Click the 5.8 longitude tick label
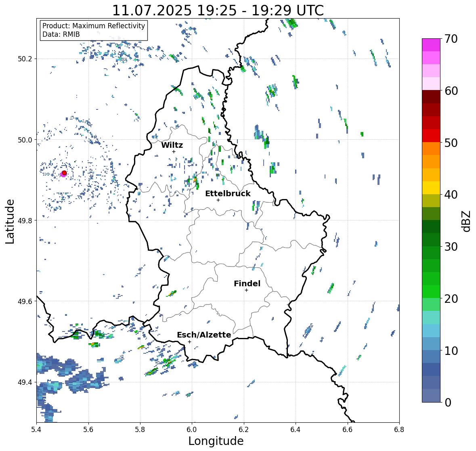Viewport: 476px width, 451px height. [140, 429]
